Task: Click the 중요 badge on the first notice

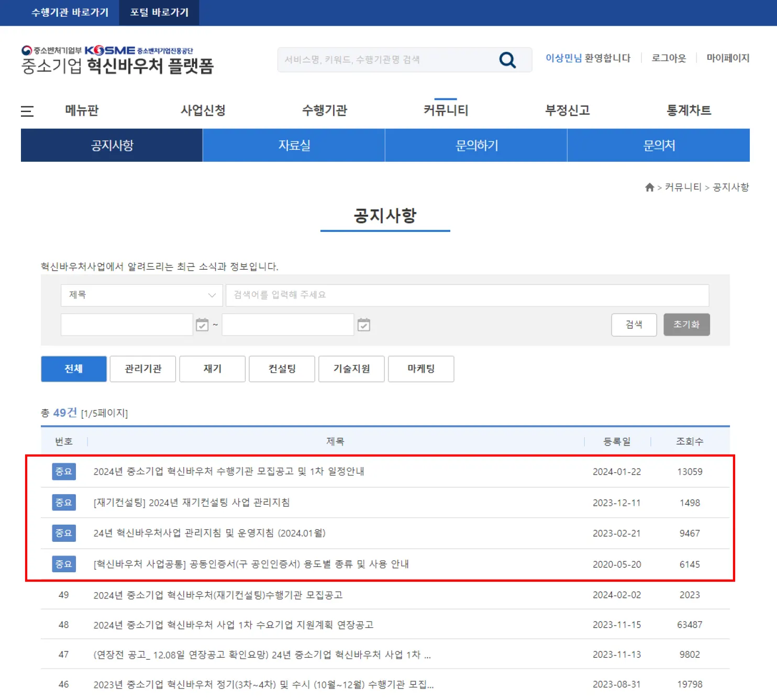Action: 63,471
